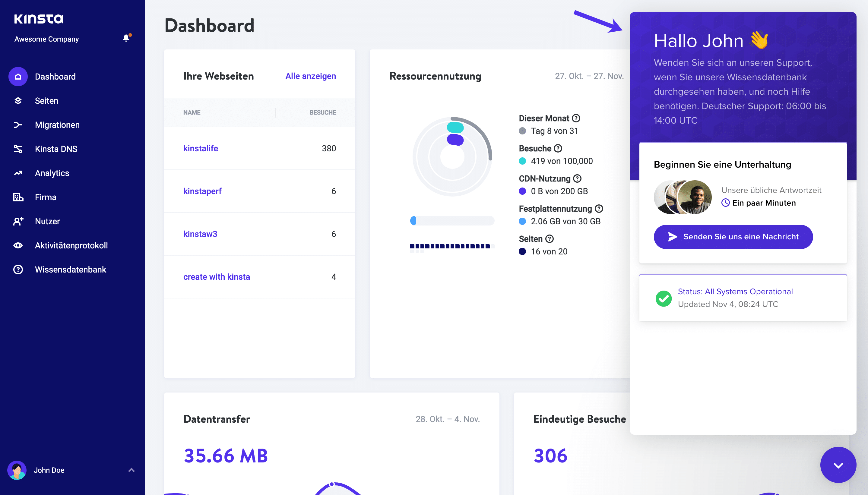Screen dimensions: 868x495
Task: Select the Analytics sidebar icon
Action: [x=18, y=173]
